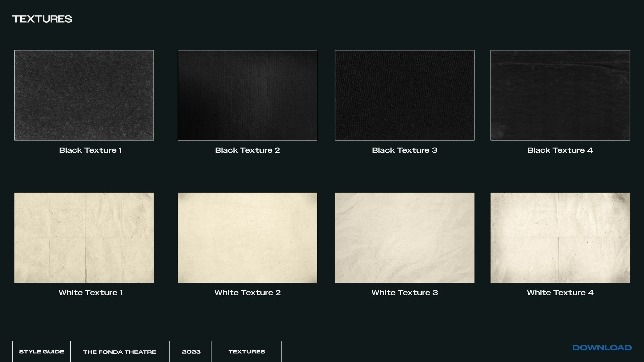This screenshot has width=644, height=362.
Task: Click THE FONDA THEATRE footer label
Action: (x=119, y=352)
